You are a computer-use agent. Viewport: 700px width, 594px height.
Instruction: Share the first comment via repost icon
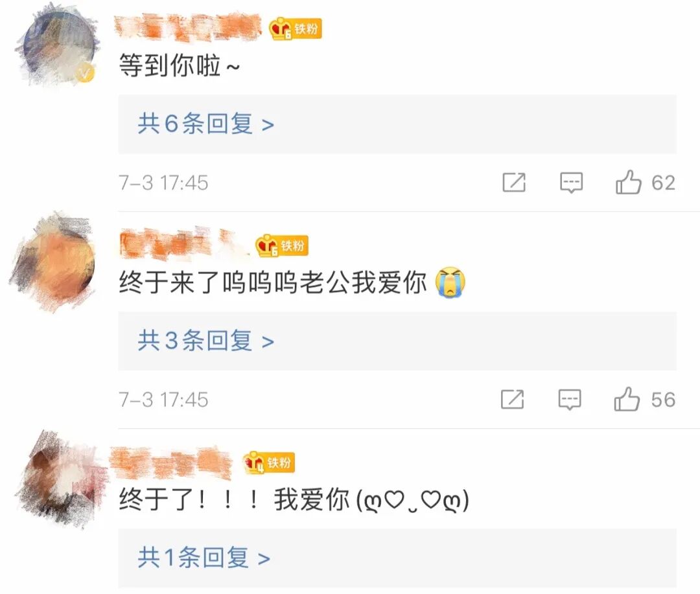pyautogui.click(x=514, y=183)
